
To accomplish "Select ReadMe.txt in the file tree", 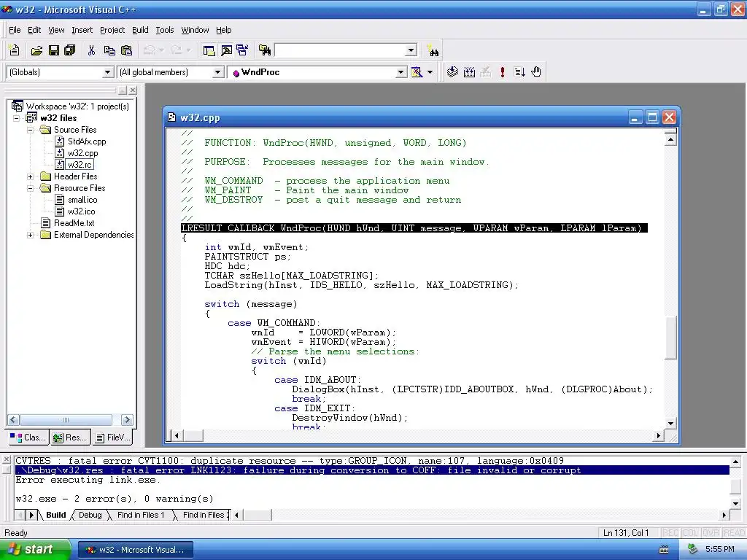I will [x=74, y=223].
